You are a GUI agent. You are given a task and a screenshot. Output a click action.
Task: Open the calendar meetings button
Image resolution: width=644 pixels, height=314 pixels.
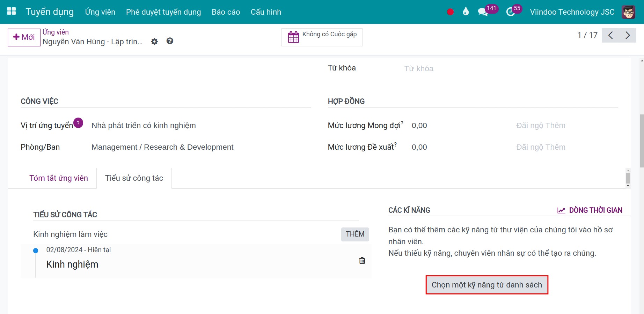click(322, 37)
